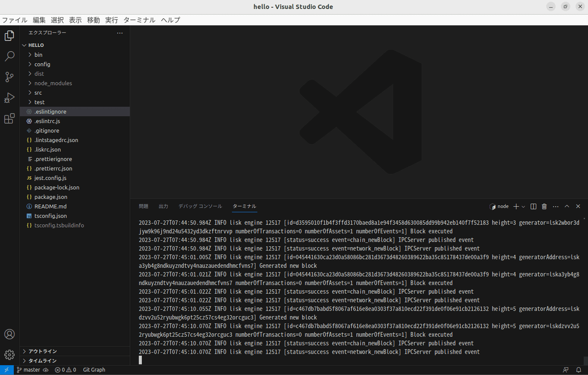Expand the bin folder
This screenshot has width=588, height=375.
74,55
